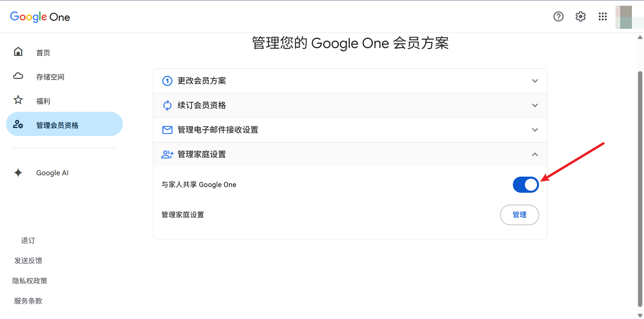Click the cloud icon for 存储空间
644x319 pixels.
point(18,76)
